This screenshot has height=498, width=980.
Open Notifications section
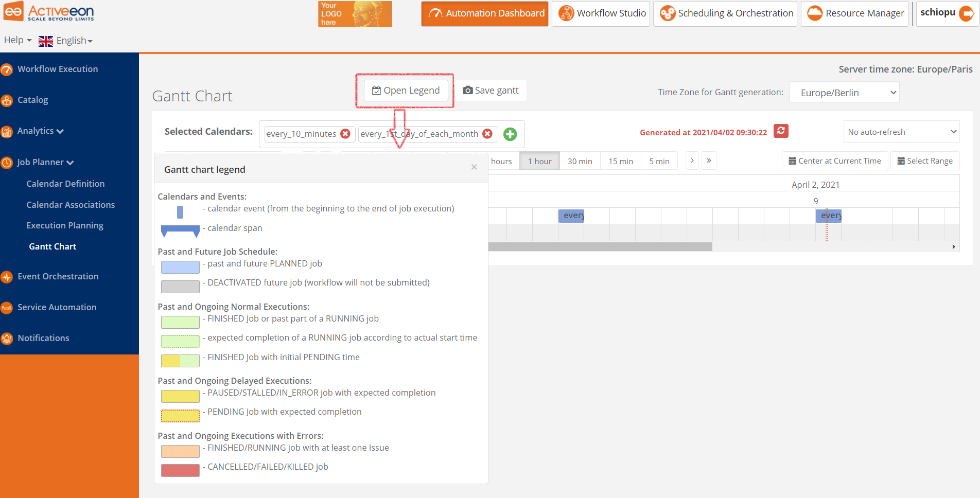point(44,338)
